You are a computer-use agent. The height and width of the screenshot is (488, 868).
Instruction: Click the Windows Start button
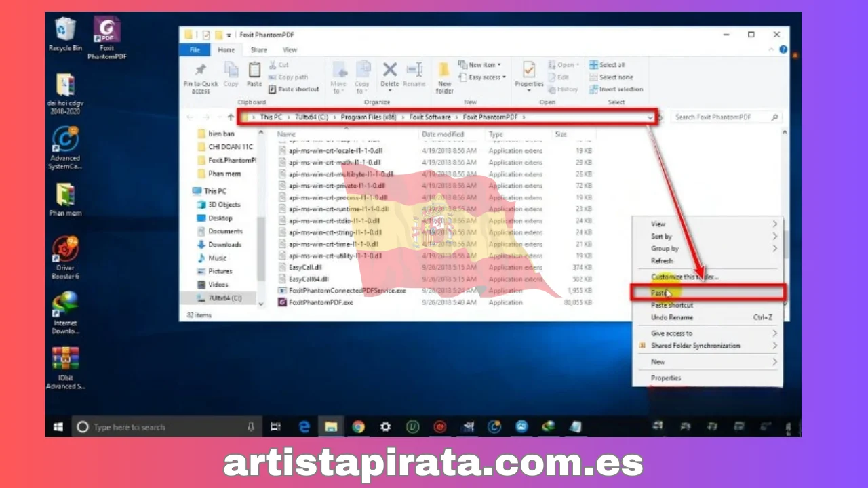point(59,427)
